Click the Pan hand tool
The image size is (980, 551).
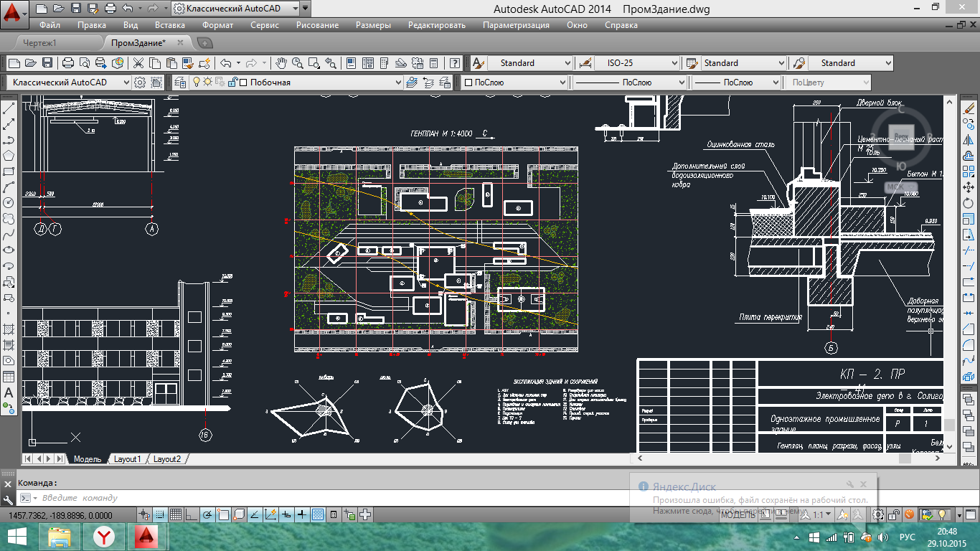point(281,63)
